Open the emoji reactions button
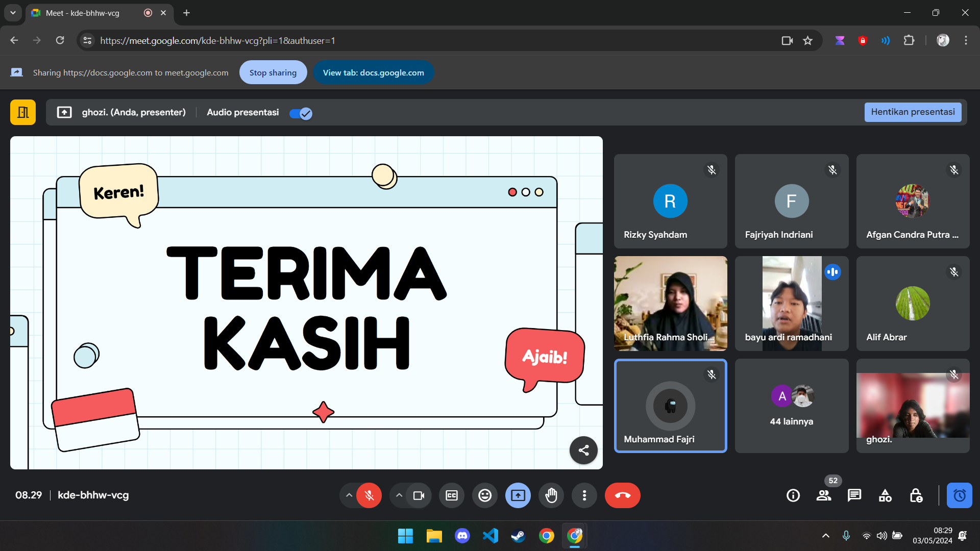 pyautogui.click(x=484, y=495)
